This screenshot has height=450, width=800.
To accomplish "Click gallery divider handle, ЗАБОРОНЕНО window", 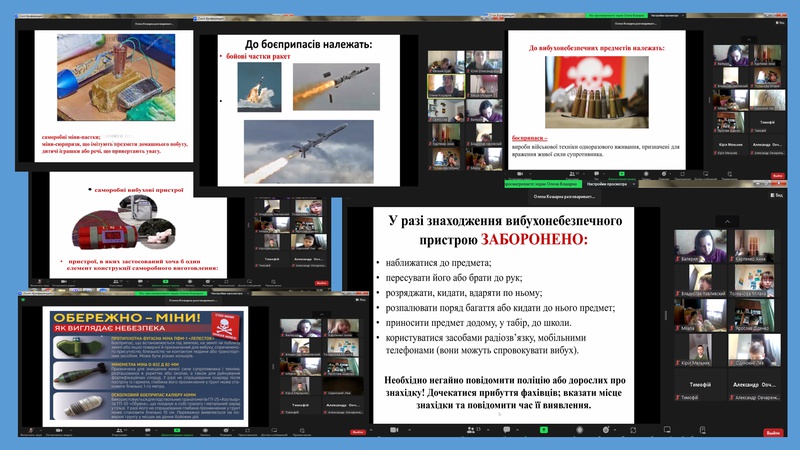I will [x=665, y=315].
